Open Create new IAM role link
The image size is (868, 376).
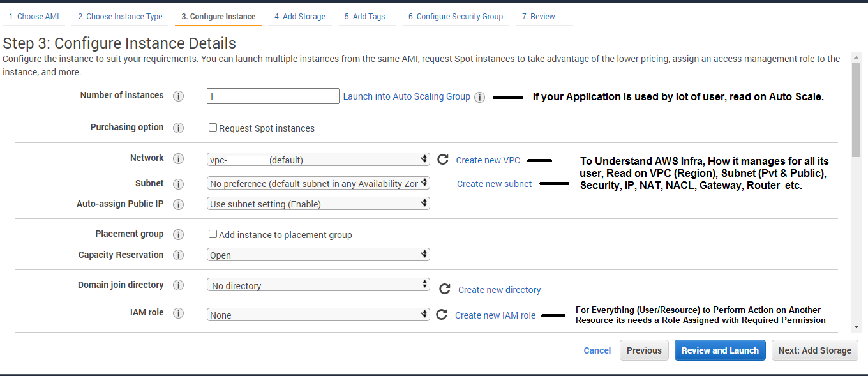495,315
